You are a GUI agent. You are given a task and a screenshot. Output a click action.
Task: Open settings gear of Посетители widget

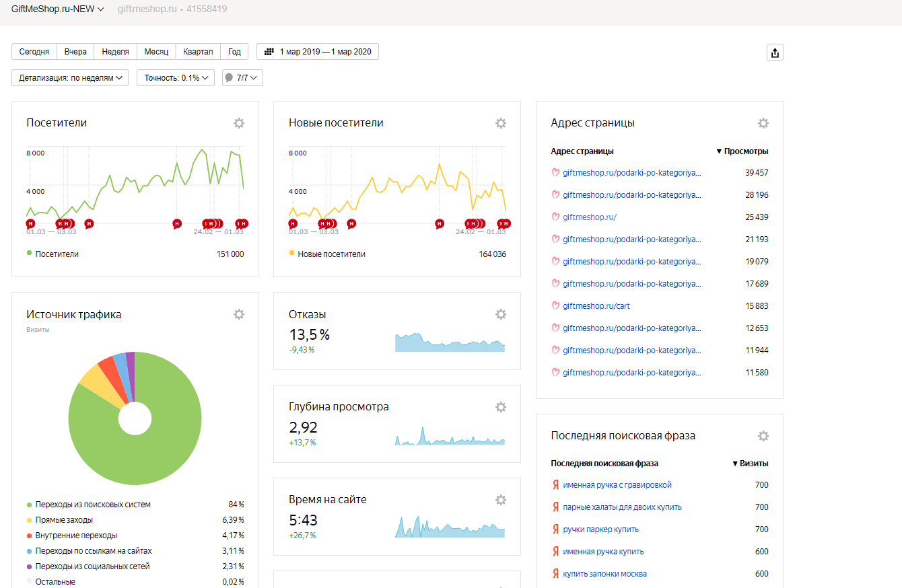pyautogui.click(x=239, y=123)
